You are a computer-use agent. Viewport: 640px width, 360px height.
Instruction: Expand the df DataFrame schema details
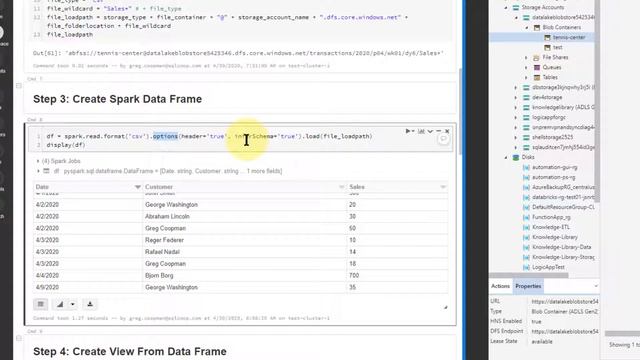click(x=38, y=171)
